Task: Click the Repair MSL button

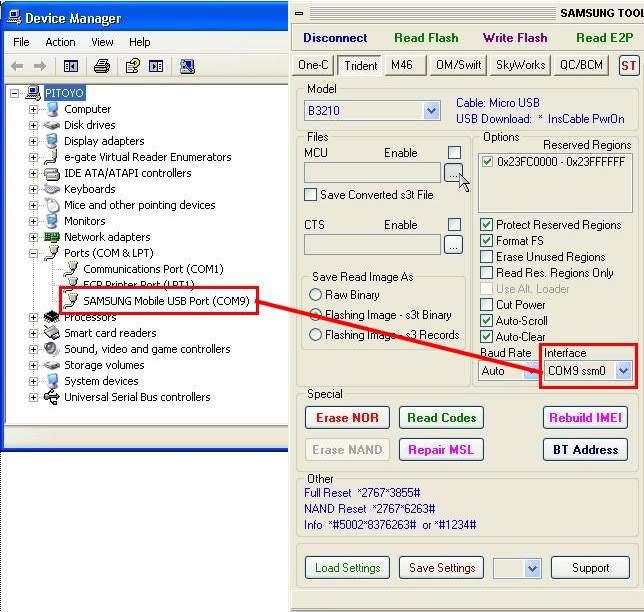Action: pos(442,450)
